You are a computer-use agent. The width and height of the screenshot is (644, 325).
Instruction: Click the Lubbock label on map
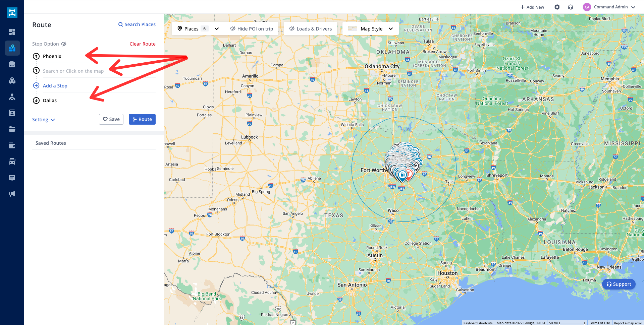(x=250, y=137)
